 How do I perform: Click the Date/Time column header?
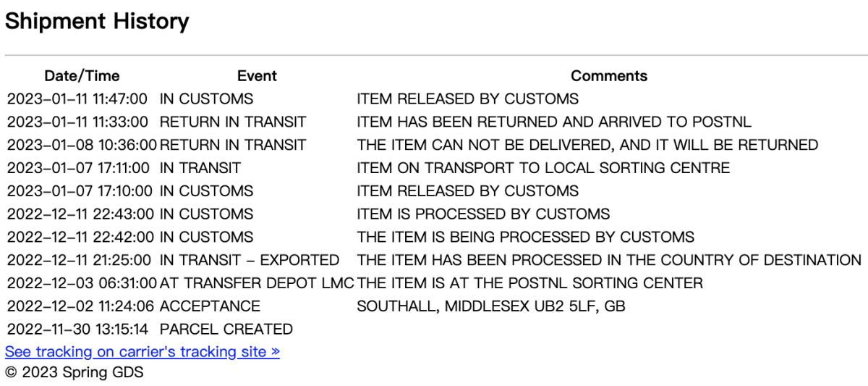(x=82, y=75)
